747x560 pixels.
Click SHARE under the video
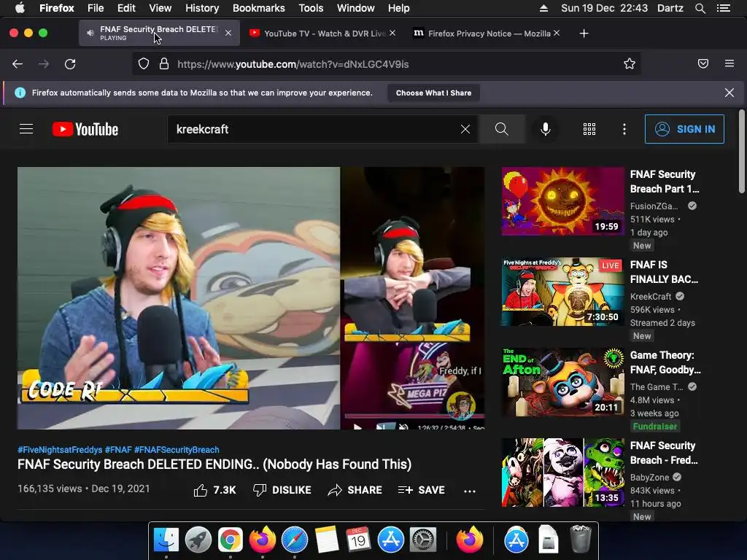point(355,490)
